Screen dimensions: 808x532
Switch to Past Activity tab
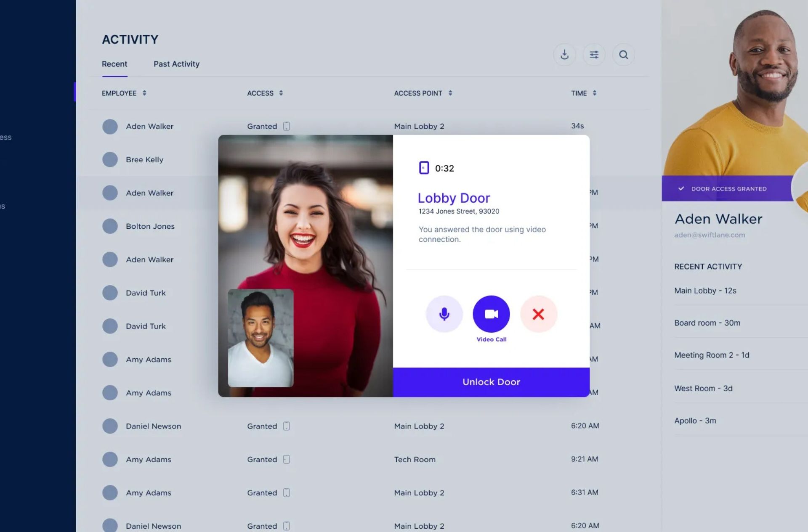[x=176, y=64]
